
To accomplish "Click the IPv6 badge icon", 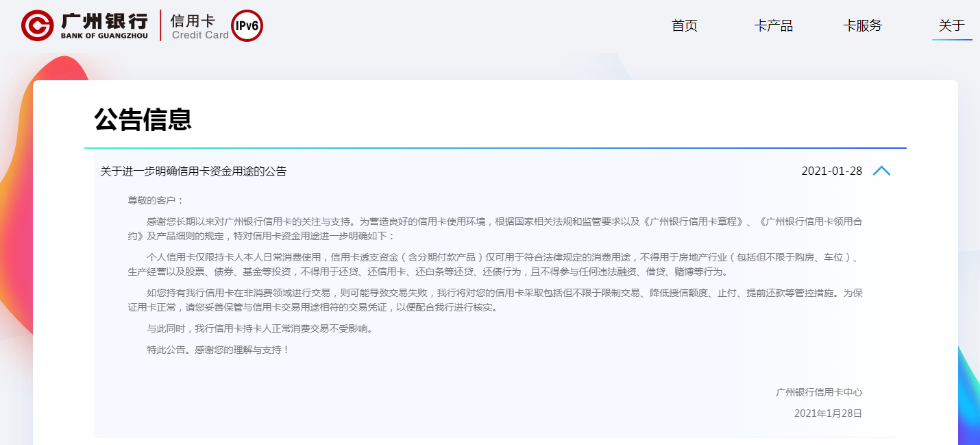I will pos(247,25).
